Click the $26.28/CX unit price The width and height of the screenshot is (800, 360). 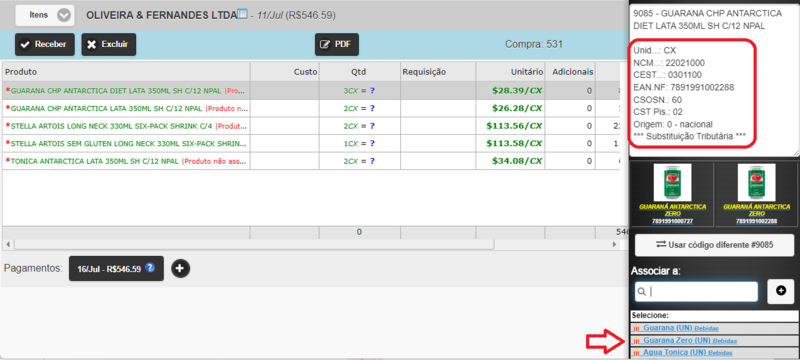pos(517,108)
